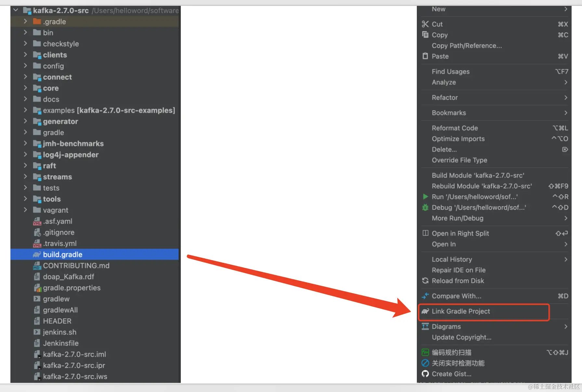
Task: Select Update Copyright... entry
Action: tap(494, 337)
